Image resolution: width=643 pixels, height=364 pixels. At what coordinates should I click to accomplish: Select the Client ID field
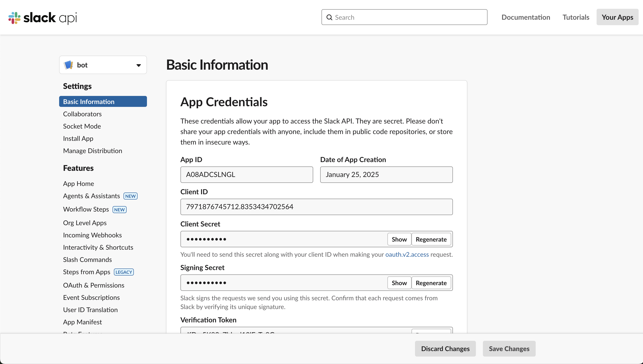click(316, 207)
